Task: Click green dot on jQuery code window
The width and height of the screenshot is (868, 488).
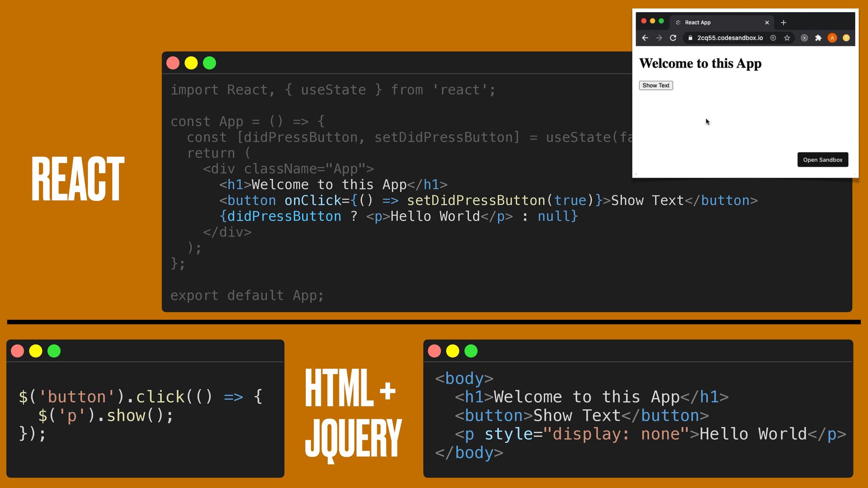Action: click(x=54, y=351)
